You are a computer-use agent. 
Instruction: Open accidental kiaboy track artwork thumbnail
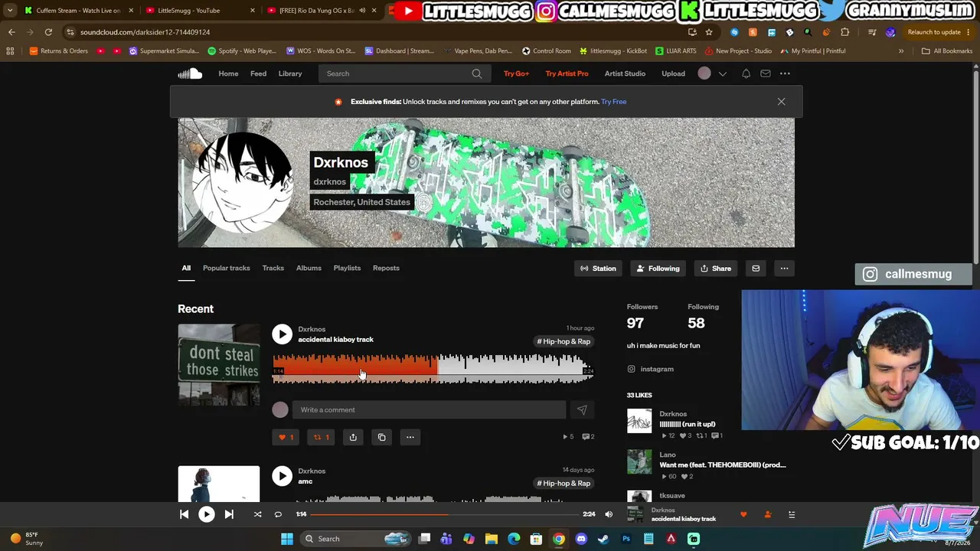[219, 365]
